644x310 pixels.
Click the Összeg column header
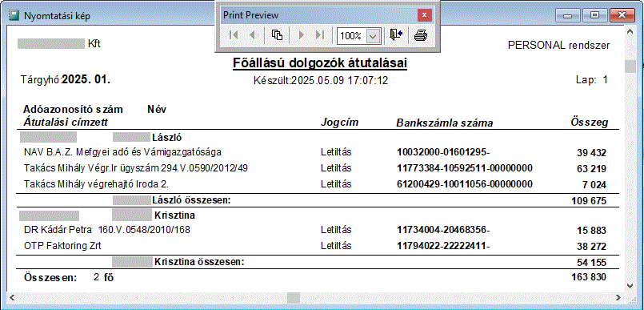tap(590, 122)
